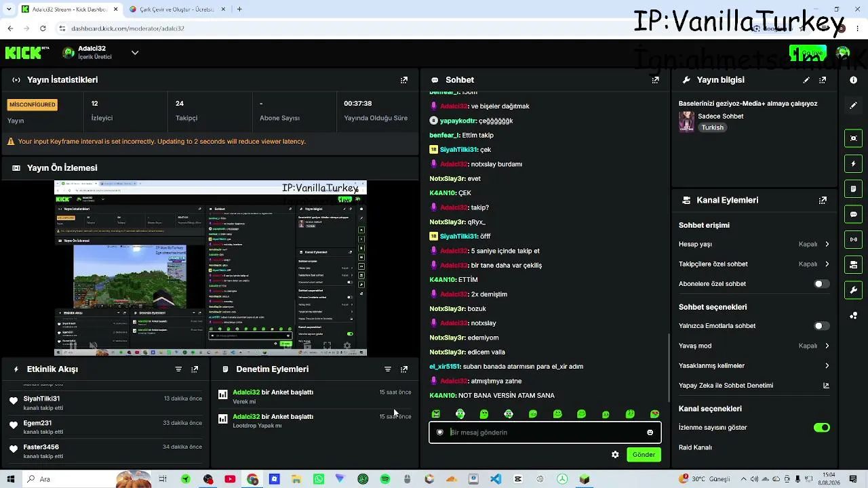The width and height of the screenshot is (868, 488).
Task: Click the Egem231 follow event row
Action: pyautogui.click(x=105, y=428)
